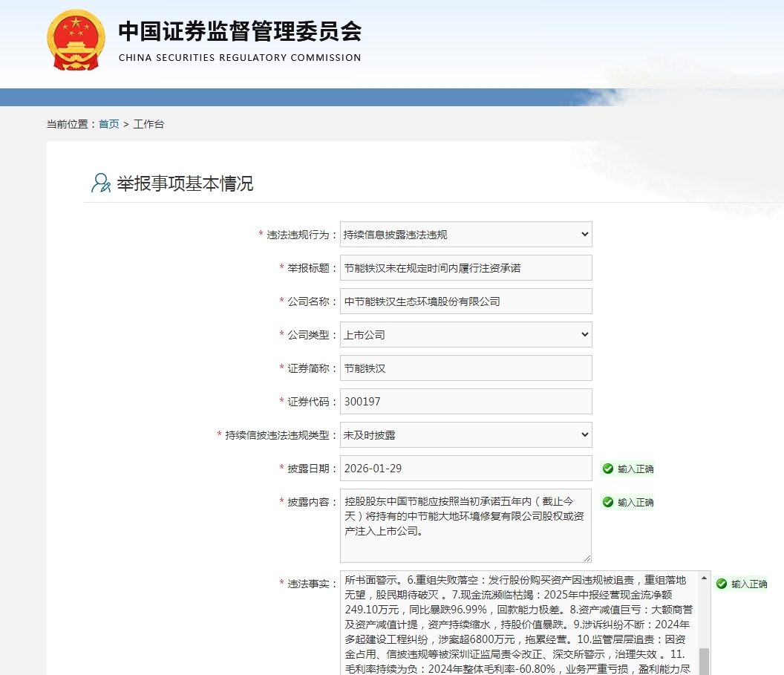Image resolution: width=784 pixels, height=675 pixels.
Task: Click green checkmark next to 违法事实 field
Action: coord(722,584)
